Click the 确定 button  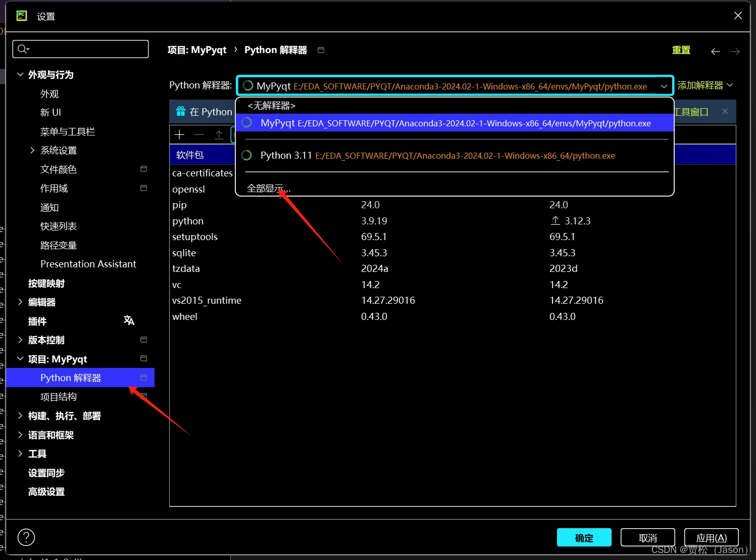[x=584, y=537]
